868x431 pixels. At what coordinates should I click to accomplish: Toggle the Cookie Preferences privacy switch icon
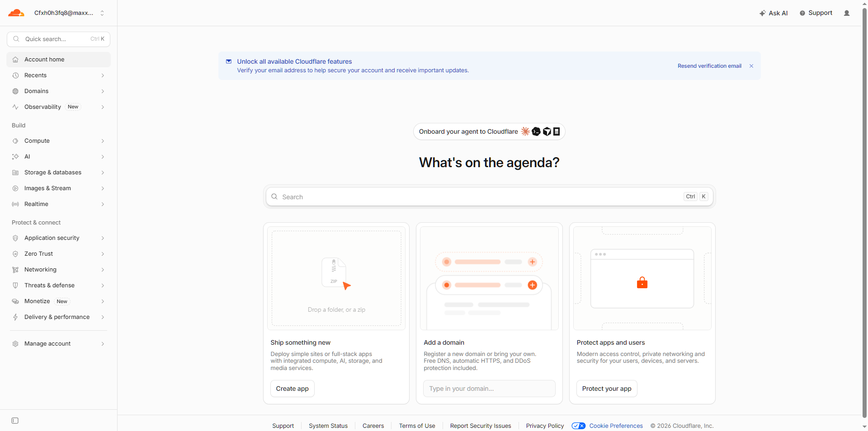point(579,426)
